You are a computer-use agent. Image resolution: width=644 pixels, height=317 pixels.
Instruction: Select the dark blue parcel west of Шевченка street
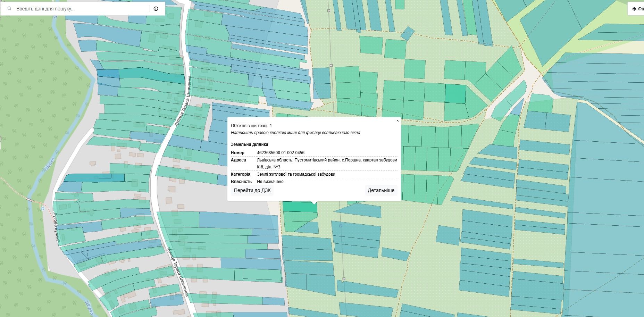(x=108, y=73)
